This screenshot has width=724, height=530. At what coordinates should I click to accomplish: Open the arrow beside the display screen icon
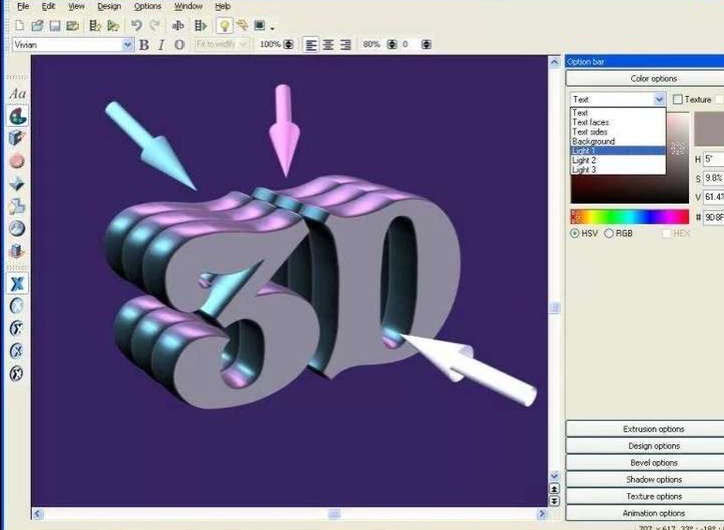272,28
